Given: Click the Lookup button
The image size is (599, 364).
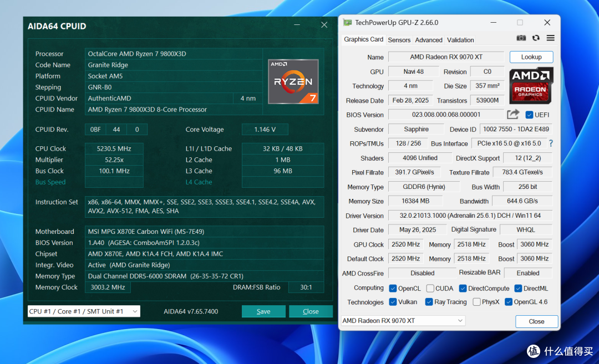Looking at the screenshot, I should coord(531,57).
